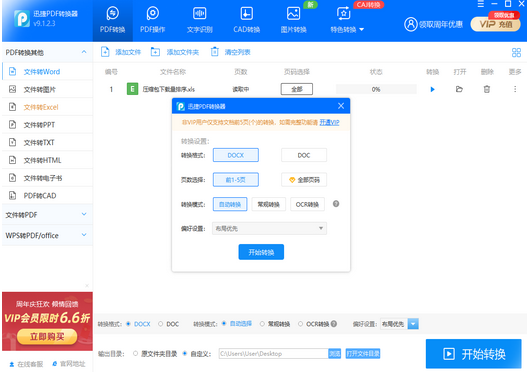Image resolution: width=529 pixels, height=373 pixels.
Task: Select the DOC radio button in bottom bar
Action: [x=161, y=324]
